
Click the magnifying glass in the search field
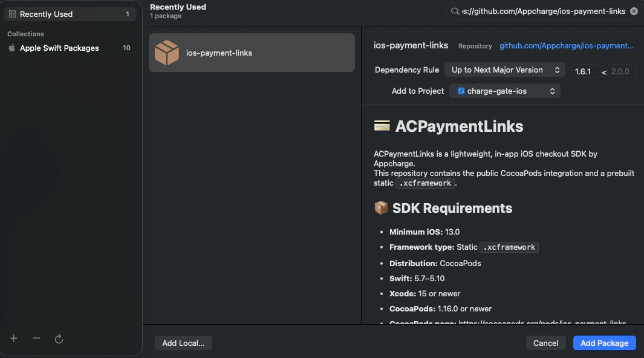coord(455,11)
